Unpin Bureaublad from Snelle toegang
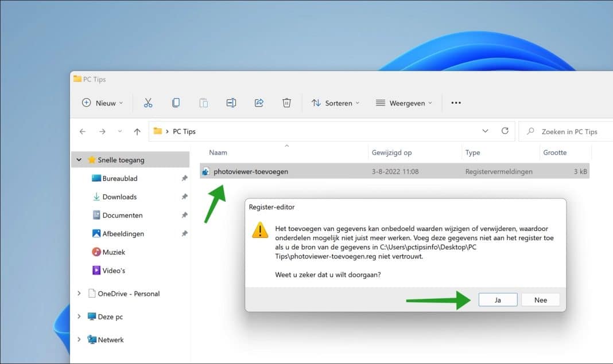The image size is (613, 364). [184, 178]
